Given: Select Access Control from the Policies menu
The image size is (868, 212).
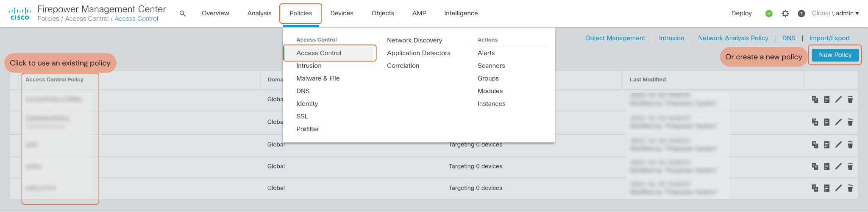Looking at the screenshot, I should [319, 53].
